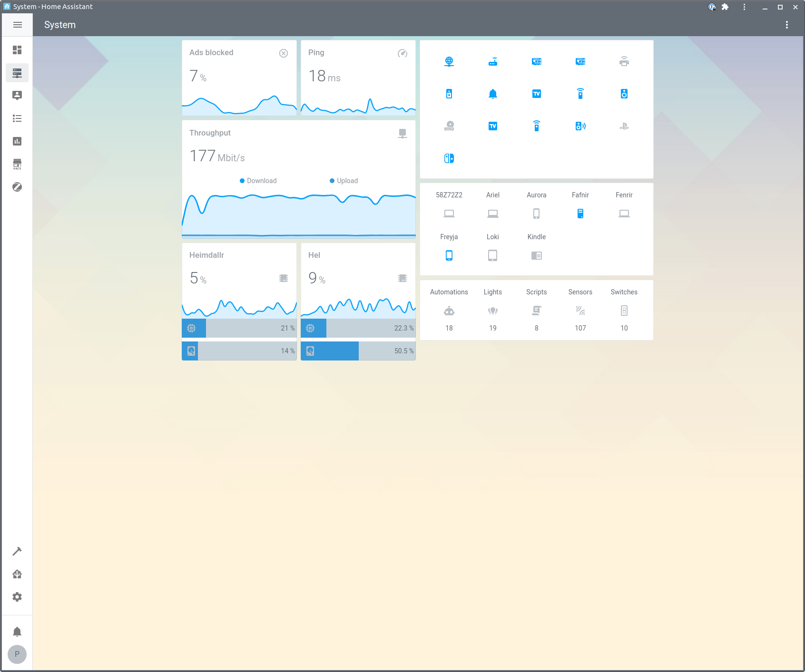Click Hel 50.5 % disk bar
Screen dimensions: 805x672
click(x=358, y=351)
